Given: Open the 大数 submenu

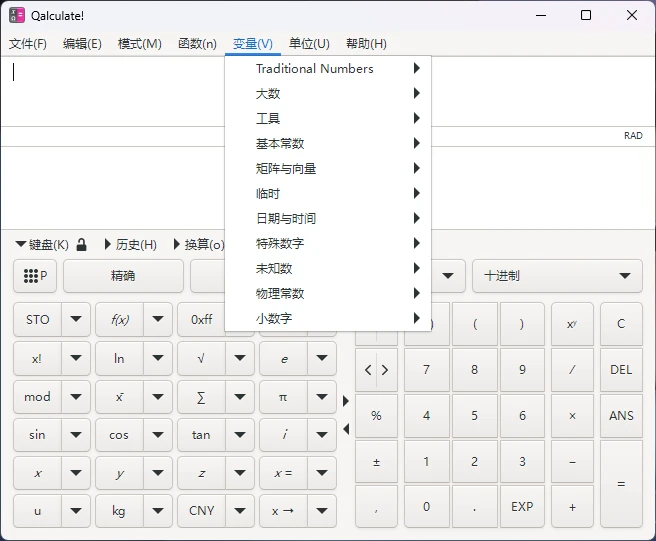Looking at the screenshot, I should pos(328,93).
